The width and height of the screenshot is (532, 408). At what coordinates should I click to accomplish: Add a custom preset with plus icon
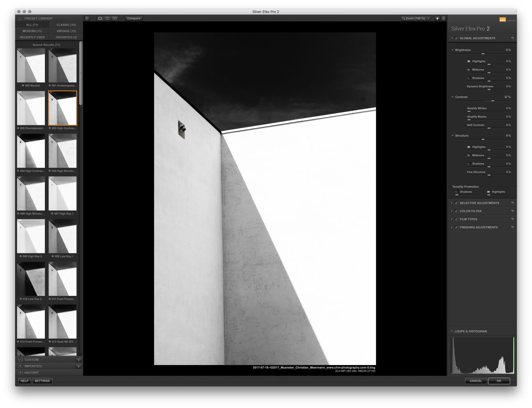tap(79, 360)
